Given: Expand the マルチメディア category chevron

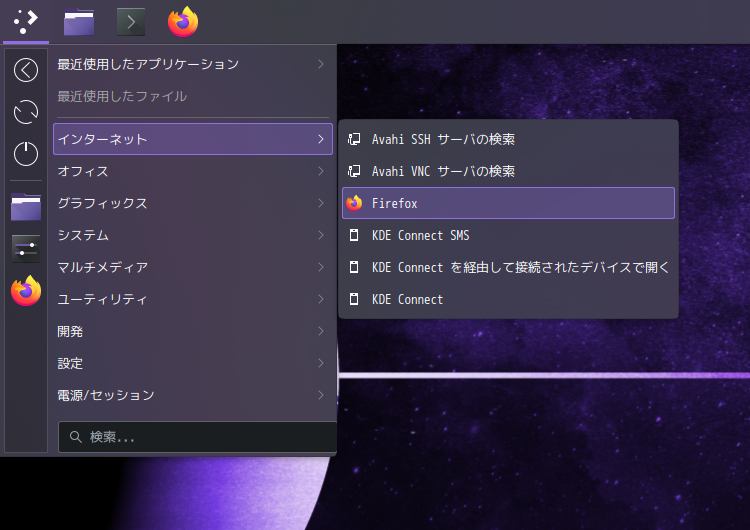Looking at the screenshot, I should click(x=321, y=267).
